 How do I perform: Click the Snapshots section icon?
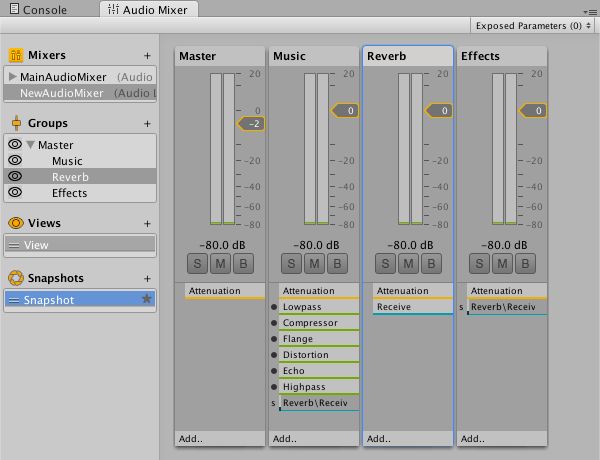(x=16, y=278)
